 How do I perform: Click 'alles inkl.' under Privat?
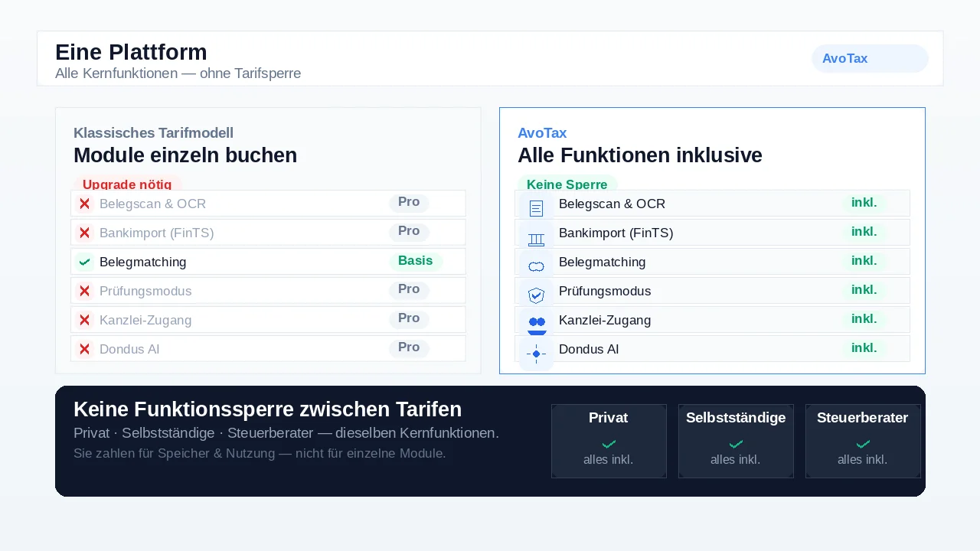tap(609, 460)
